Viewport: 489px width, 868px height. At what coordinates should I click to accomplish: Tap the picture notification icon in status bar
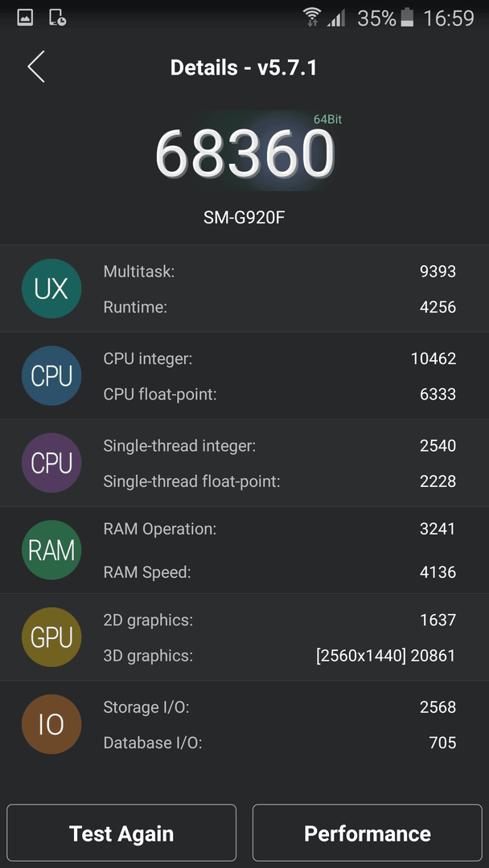(x=25, y=18)
